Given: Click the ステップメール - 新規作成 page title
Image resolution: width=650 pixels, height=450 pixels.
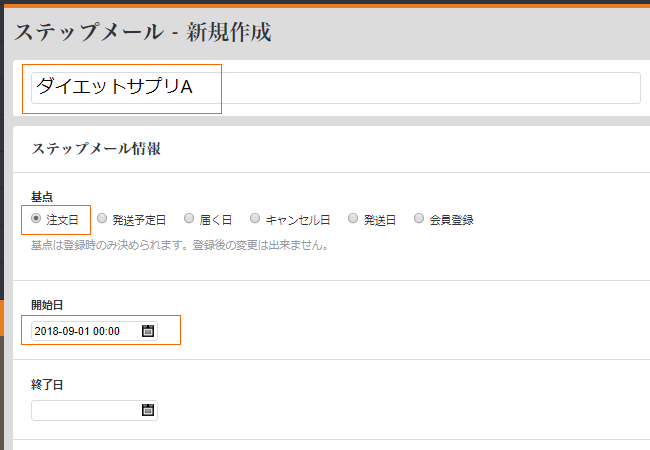Looking at the screenshot, I should (x=142, y=32).
